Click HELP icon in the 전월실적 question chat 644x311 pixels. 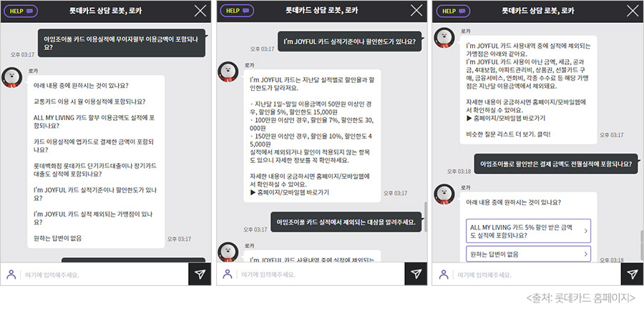tap(453, 11)
